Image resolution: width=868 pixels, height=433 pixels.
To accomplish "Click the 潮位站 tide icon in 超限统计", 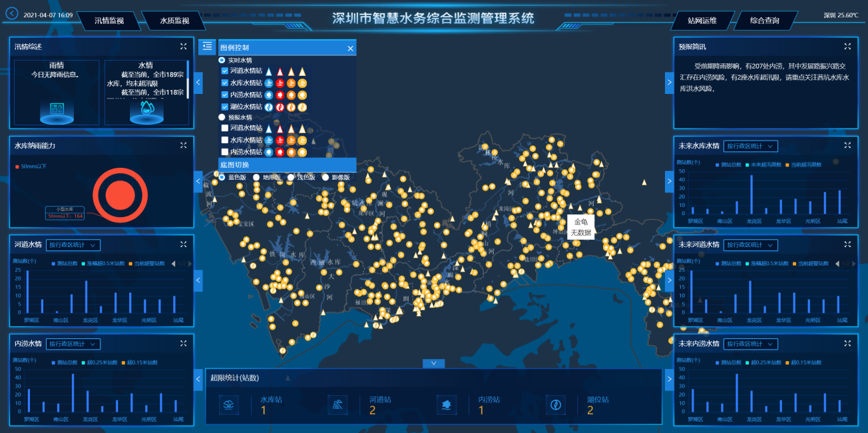I will tap(556, 404).
